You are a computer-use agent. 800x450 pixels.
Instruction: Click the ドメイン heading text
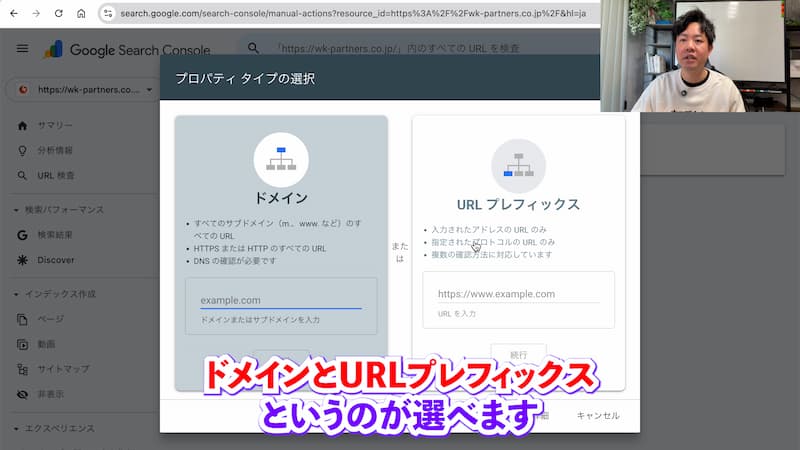coord(281,198)
